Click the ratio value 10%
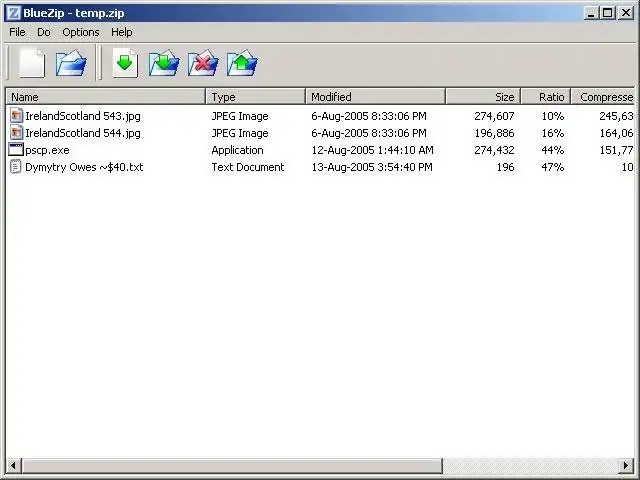 tap(553, 116)
